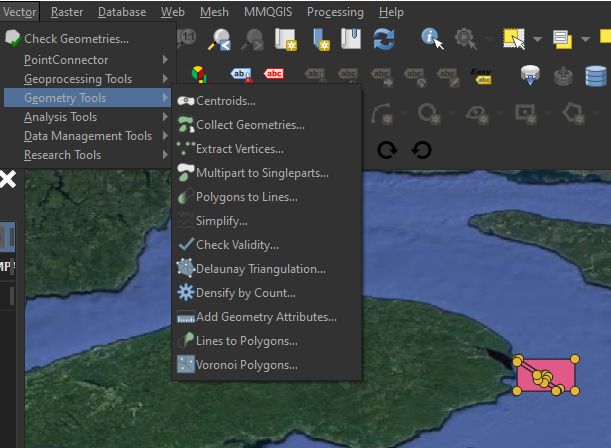The width and height of the screenshot is (611, 448).
Task: Click the Refresh map icon
Action: coord(384,39)
